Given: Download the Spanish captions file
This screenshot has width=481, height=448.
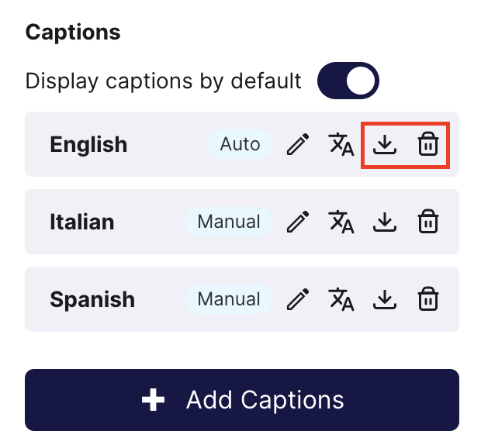Looking at the screenshot, I should point(385,299).
